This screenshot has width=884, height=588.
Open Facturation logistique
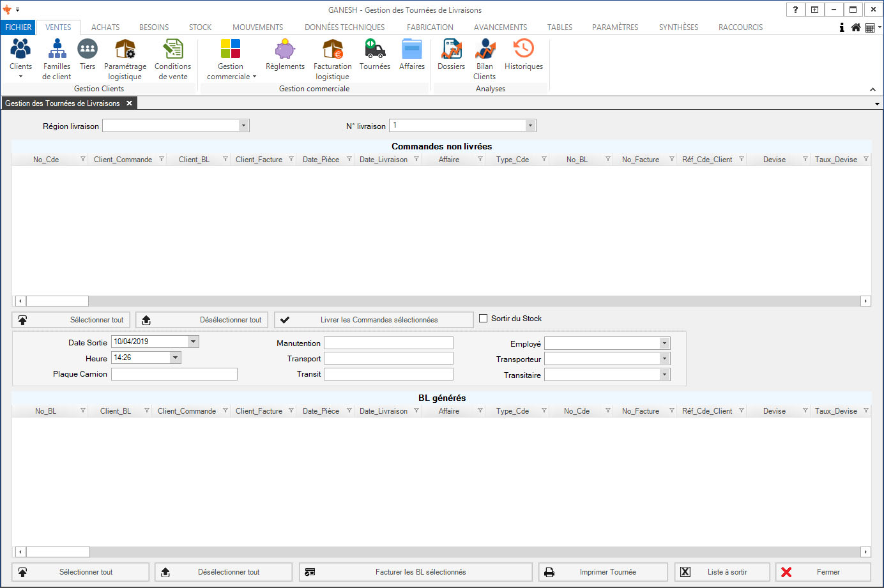[x=332, y=50]
